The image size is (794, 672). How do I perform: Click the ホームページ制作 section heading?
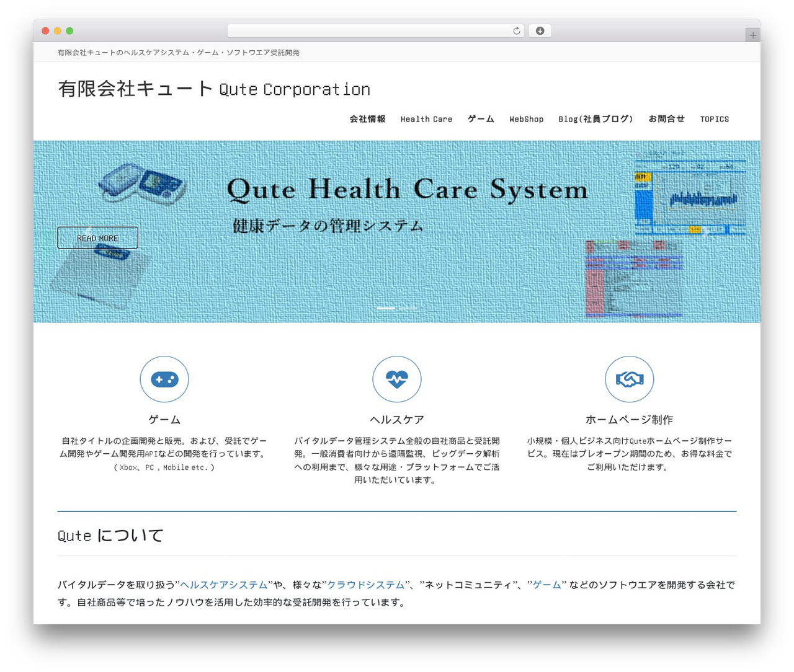click(630, 420)
